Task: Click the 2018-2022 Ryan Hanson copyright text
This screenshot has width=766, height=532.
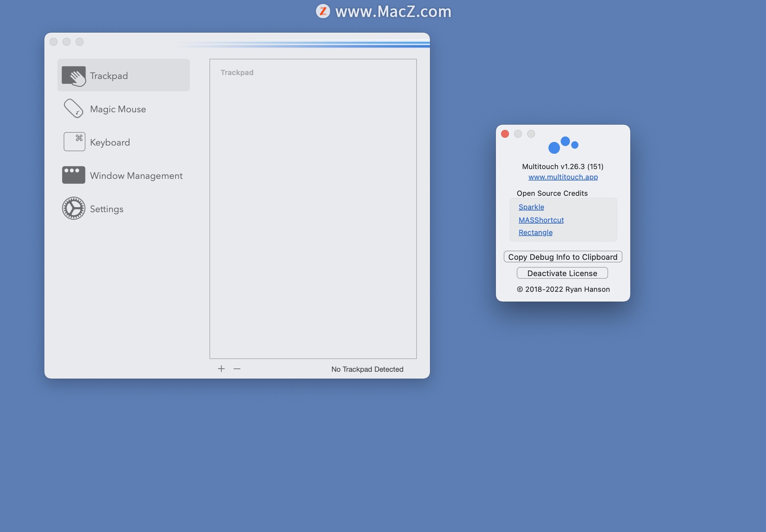Action: (x=563, y=289)
